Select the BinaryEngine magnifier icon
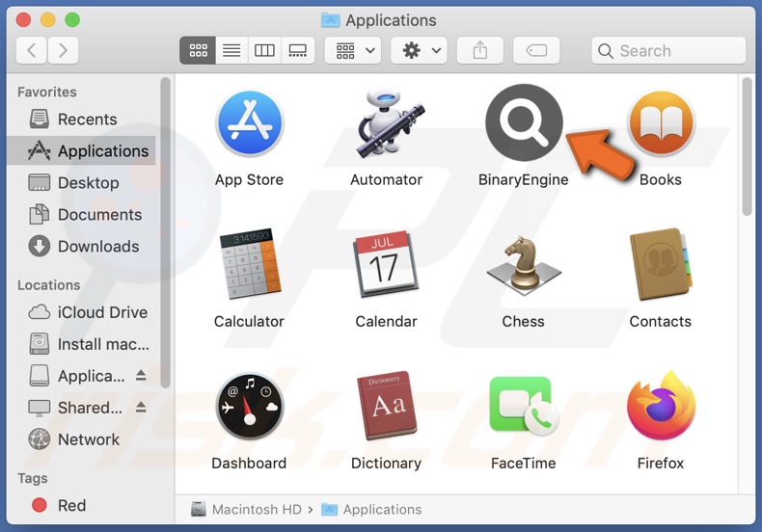 point(524,122)
